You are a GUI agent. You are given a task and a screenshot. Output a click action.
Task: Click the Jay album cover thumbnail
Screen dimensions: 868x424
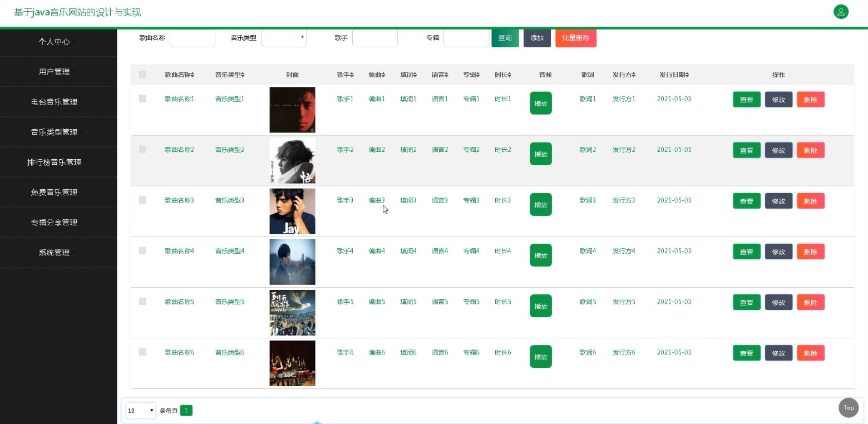[x=292, y=211]
